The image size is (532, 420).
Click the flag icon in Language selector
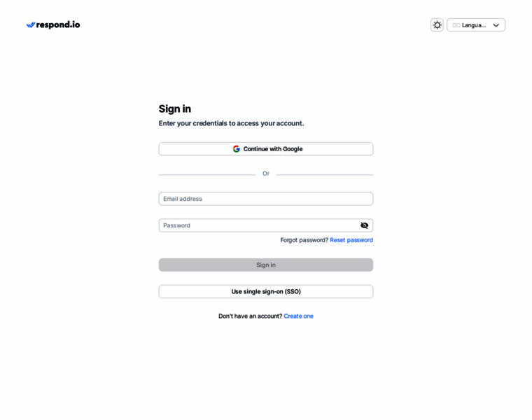coord(456,25)
